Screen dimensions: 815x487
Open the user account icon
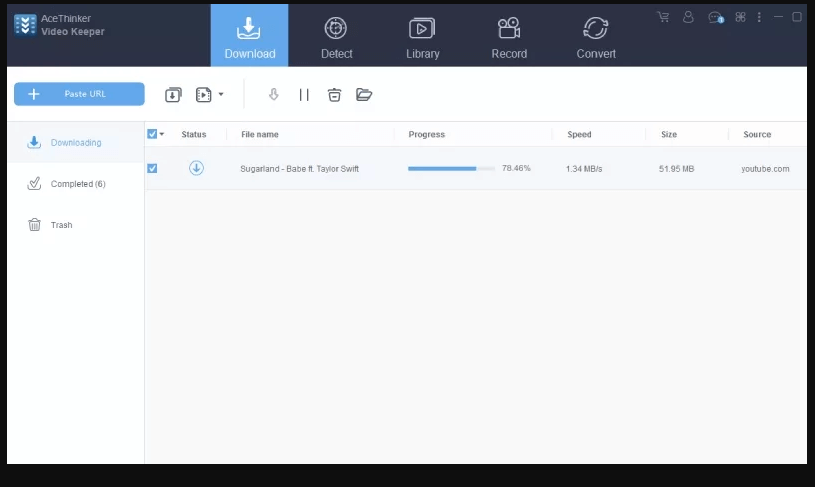coord(688,17)
